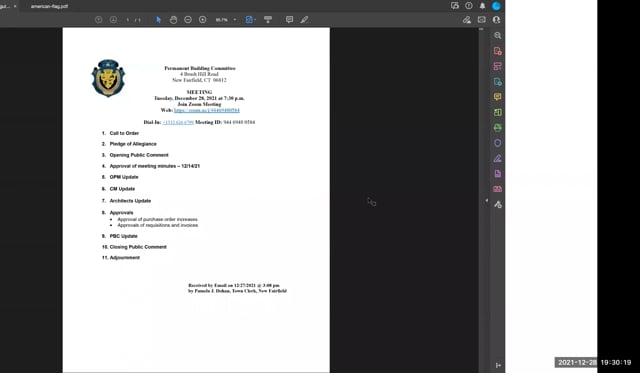Open the Compress PDF tool in right pane

(x=498, y=174)
